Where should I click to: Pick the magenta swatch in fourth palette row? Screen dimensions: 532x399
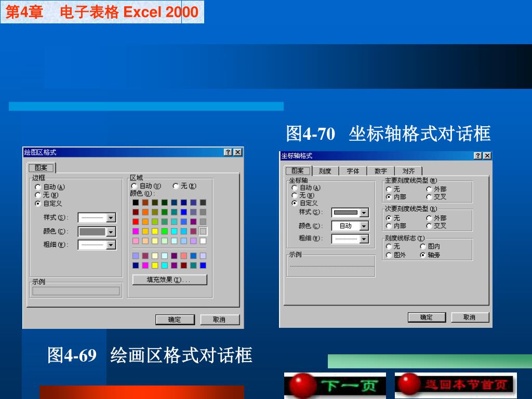click(x=136, y=231)
